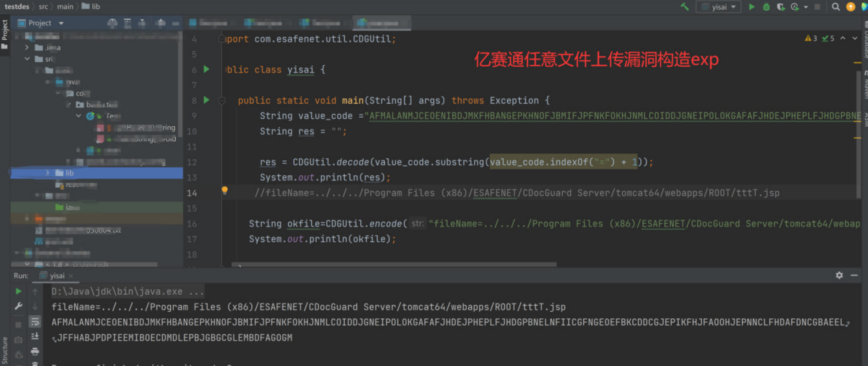Click the wrench icon in Run panel
Screen dimensions: 868x366
click(x=19, y=306)
